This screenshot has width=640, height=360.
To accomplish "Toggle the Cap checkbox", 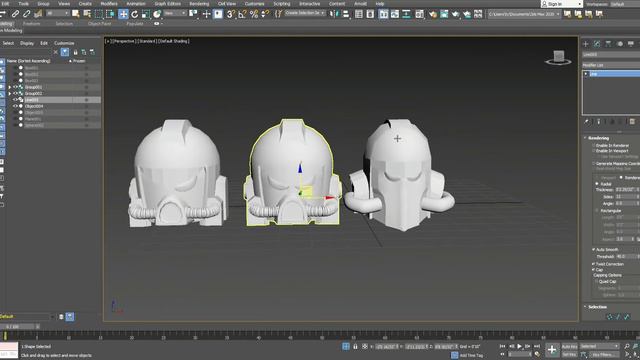I will (593, 270).
